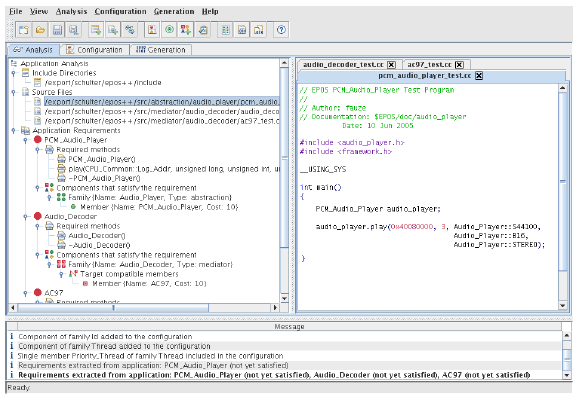Click the red family icon of Audio_Decoder family

(x=61, y=264)
